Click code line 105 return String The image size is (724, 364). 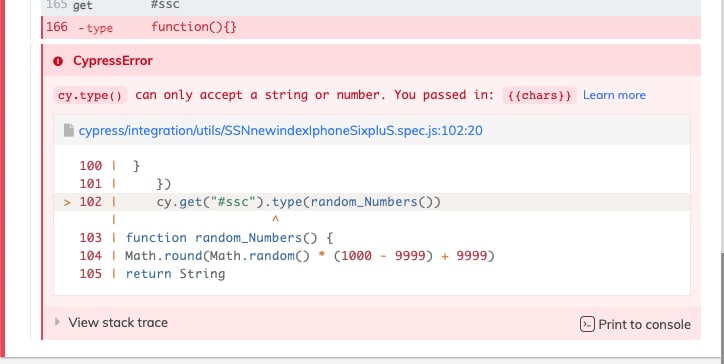coord(175,274)
